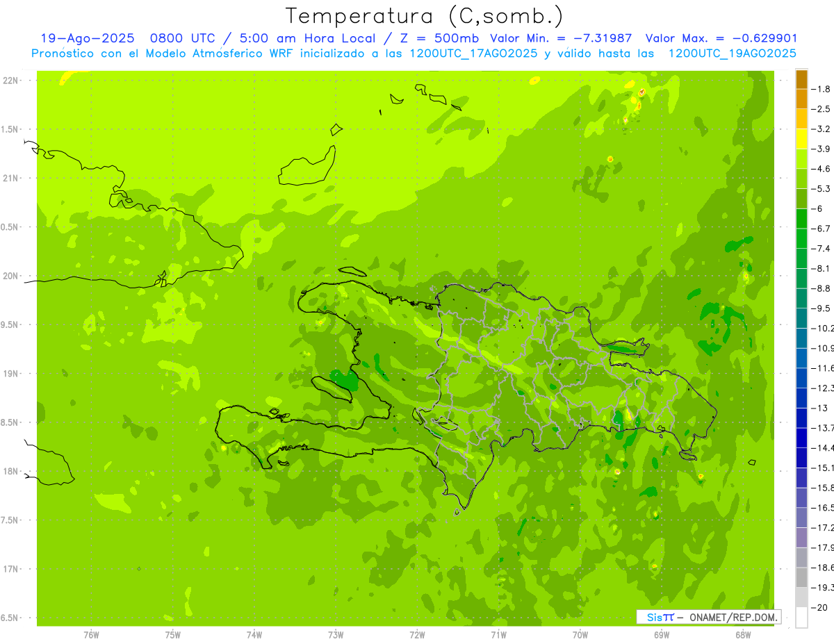The image size is (834, 644).
Task: Click the '-6.7' legend value
Action: pos(819,229)
